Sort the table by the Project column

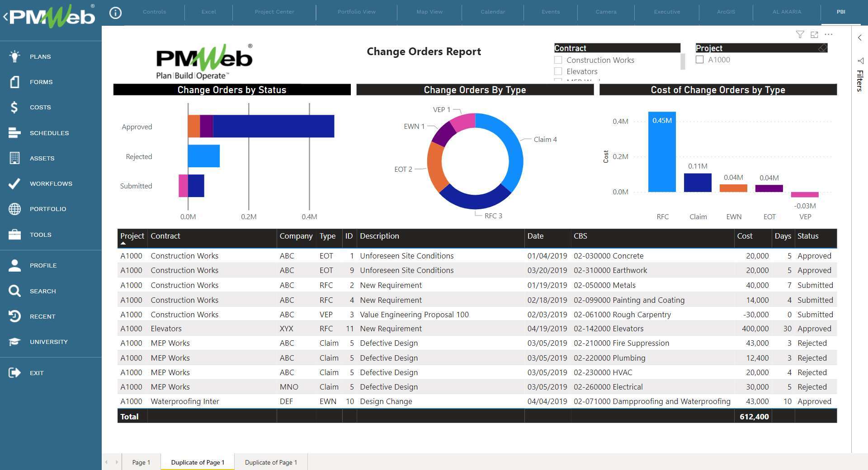132,236
